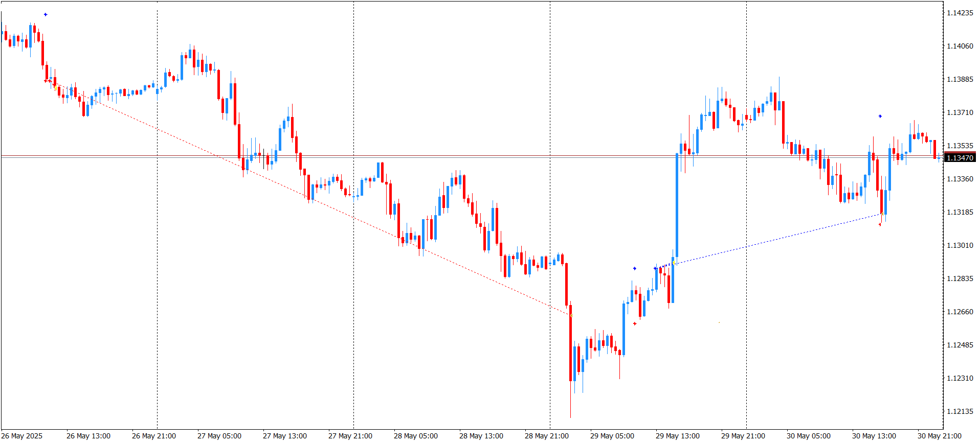Select the red dashed sell trade line
The width and height of the screenshot is (980, 443).
pos(309,198)
